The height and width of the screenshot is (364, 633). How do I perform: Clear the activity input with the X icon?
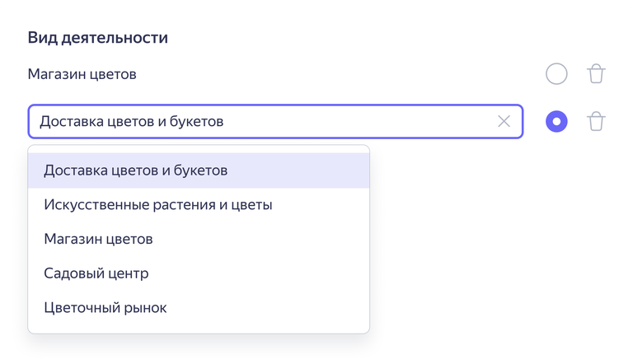tap(504, 122)
